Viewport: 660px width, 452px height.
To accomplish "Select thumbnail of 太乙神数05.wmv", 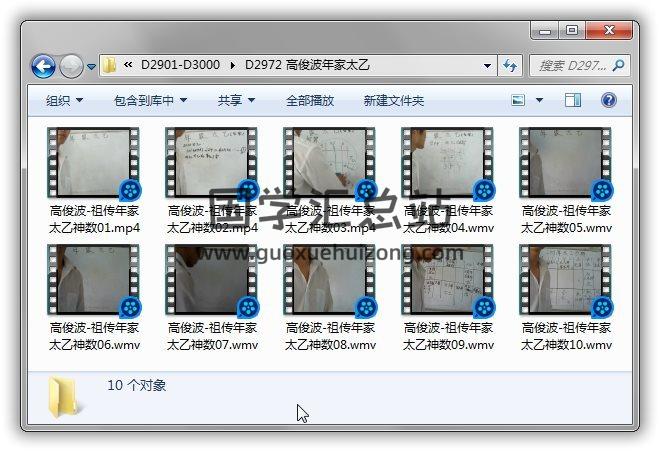I will point(564,162).
